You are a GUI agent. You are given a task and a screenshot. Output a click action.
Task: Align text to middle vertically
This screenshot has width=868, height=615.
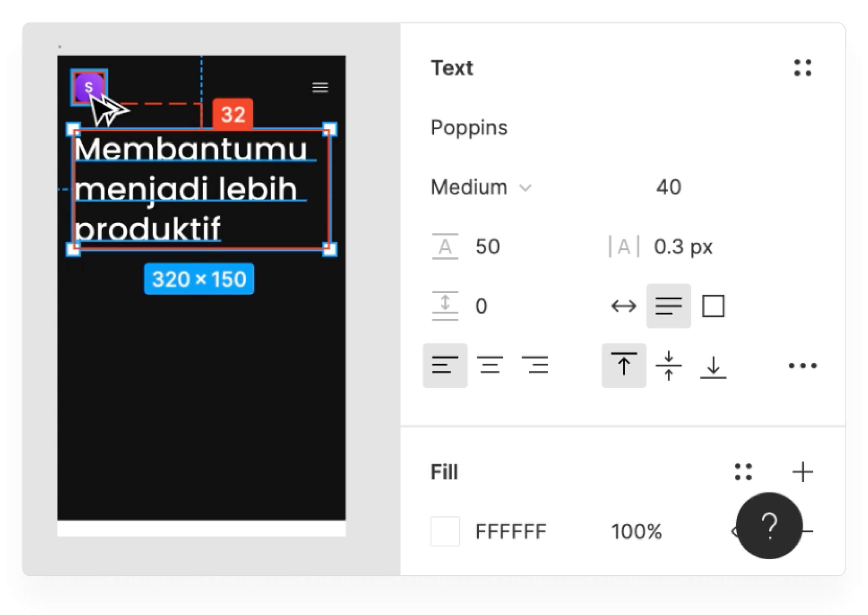tap(669, 365)
